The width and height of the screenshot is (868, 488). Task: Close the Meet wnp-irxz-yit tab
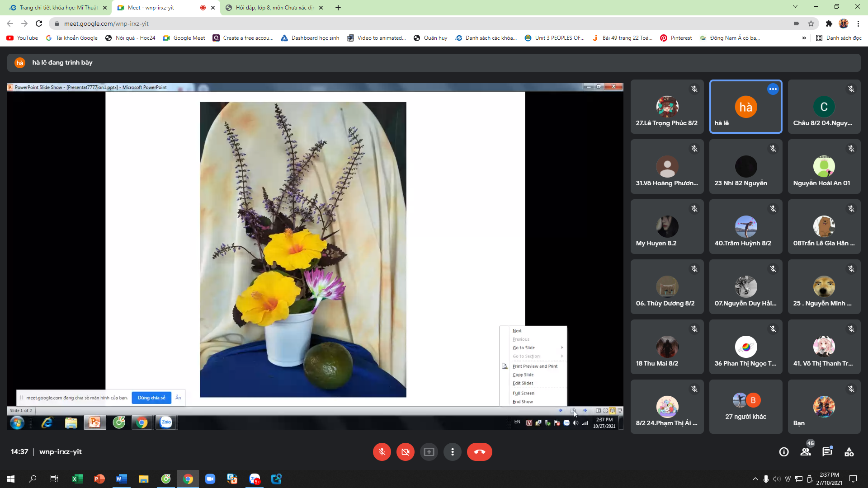(213, 8)
